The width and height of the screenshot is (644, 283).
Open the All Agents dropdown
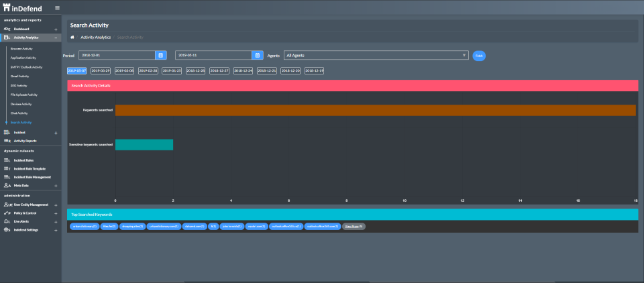point(376,55)
